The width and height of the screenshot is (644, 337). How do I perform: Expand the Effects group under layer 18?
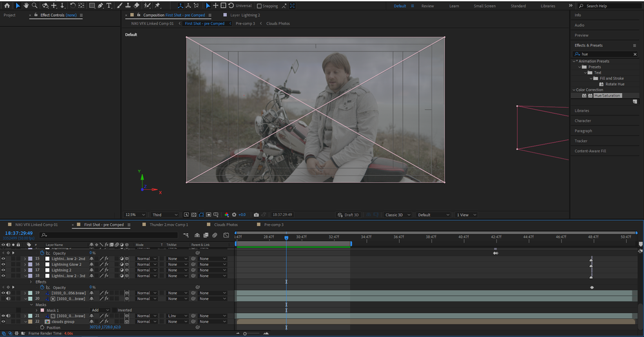pos(31,282)
